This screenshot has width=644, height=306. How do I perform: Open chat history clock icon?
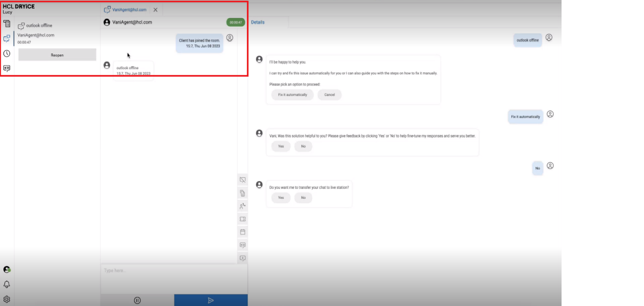pyautogui.click(x=7, y=54)
